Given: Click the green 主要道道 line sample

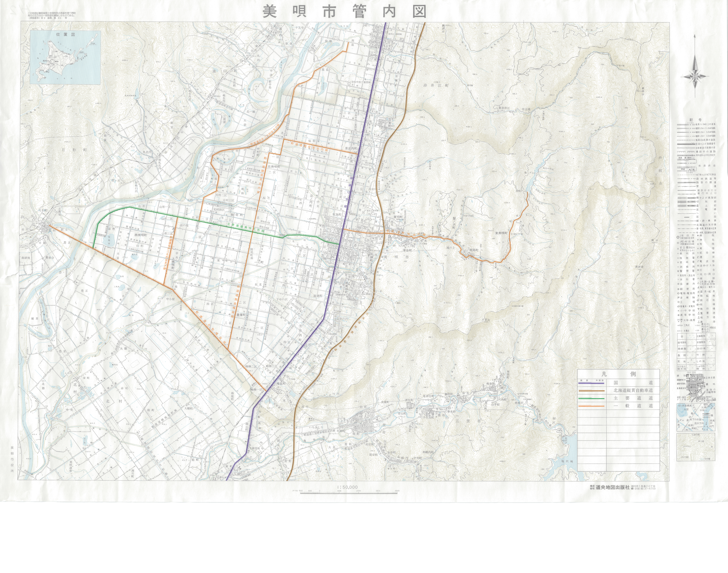Looking at the screenshot, I should [x=591, y=399].
